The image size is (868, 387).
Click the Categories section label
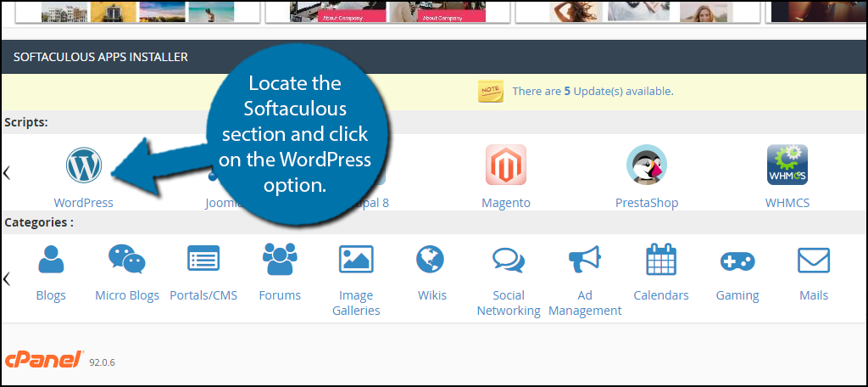pyautogui.click(x=39, y=223)
